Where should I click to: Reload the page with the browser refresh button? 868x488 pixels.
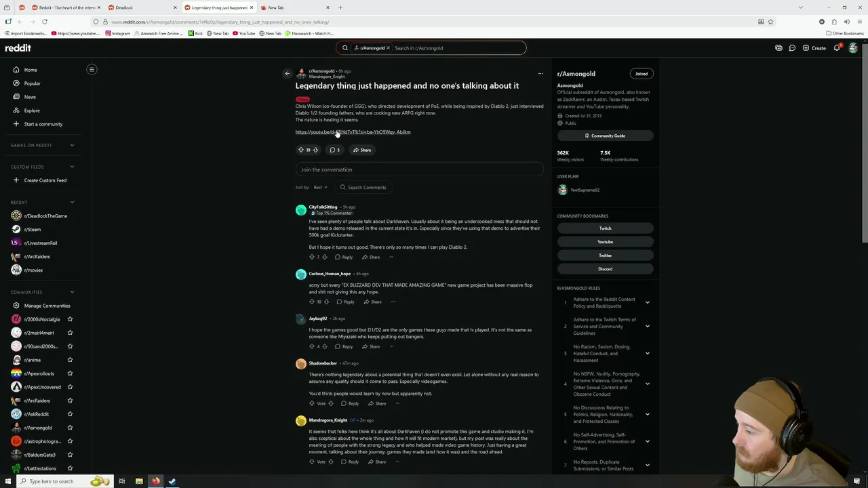tap(45, 22)
